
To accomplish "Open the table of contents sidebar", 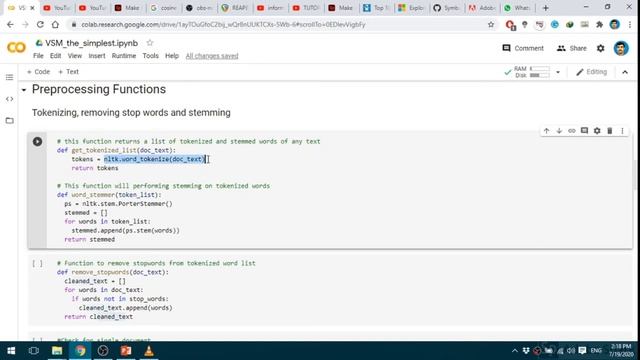I will click(9, 78).
